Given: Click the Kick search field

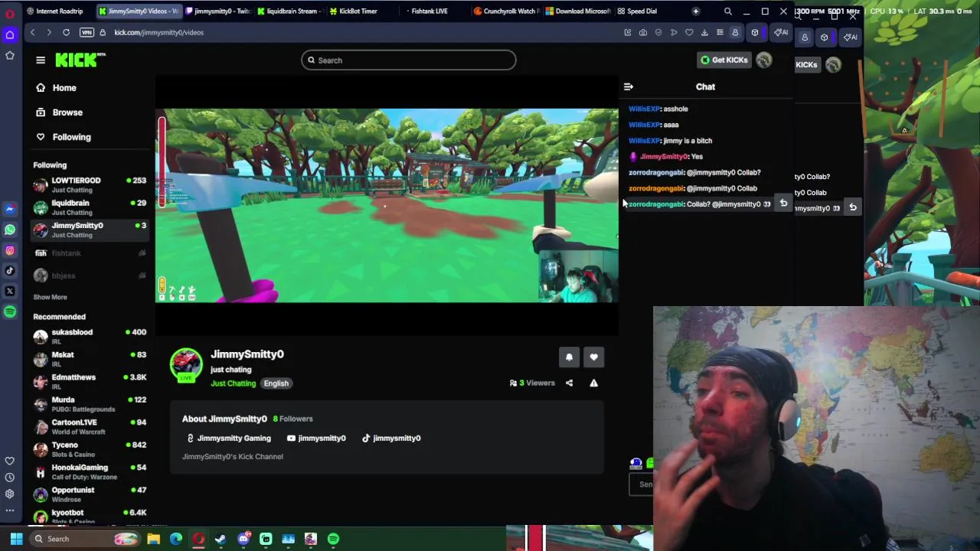Looking at the screenshot, I should click(x=408, y=60).
